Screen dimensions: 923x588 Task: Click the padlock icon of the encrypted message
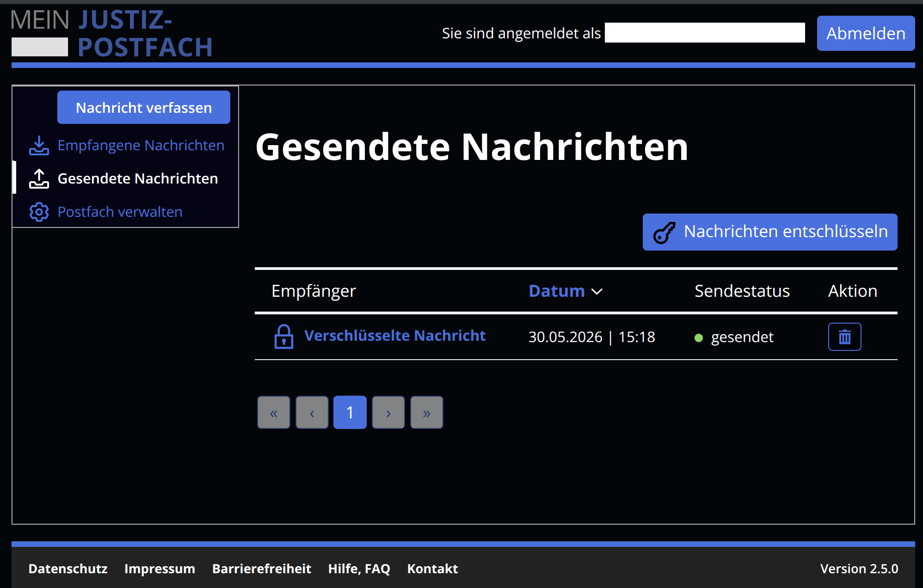tap(284, 337)
